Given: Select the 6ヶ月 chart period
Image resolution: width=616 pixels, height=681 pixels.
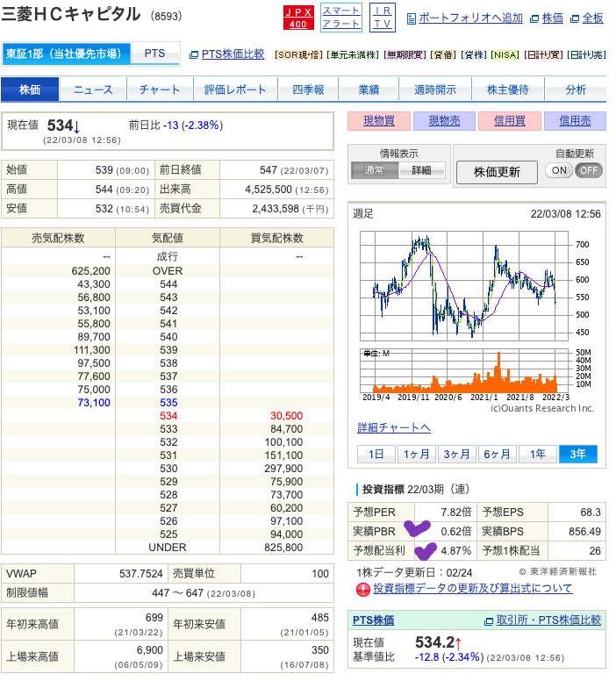Looking at the screenshot, I should [x=497, y=455].
